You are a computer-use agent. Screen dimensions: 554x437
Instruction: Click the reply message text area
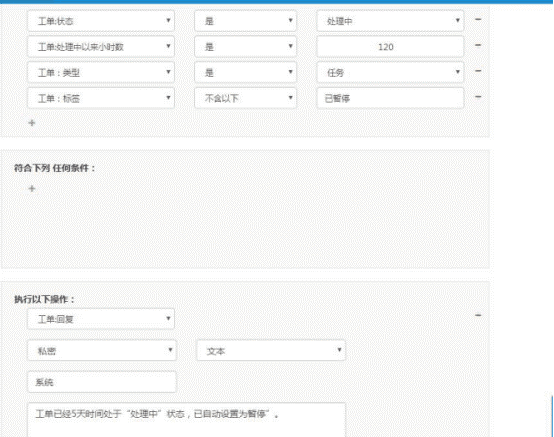[x=186, y=420]
